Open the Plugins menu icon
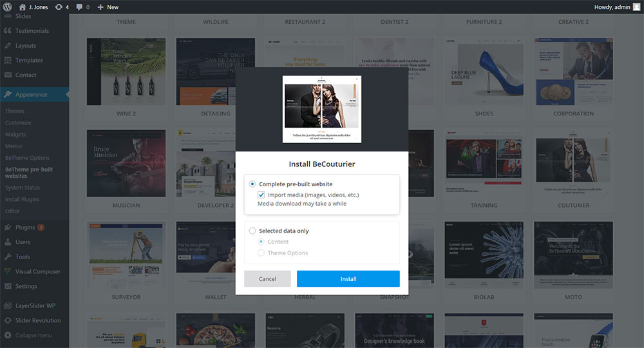 [x=8, y=227]
